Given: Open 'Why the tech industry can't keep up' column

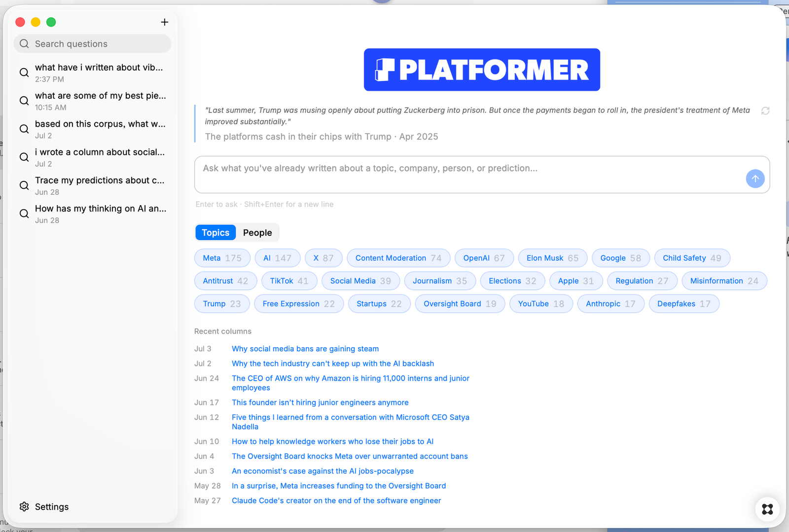Looking at the screenshot, I should coord(333,363).
